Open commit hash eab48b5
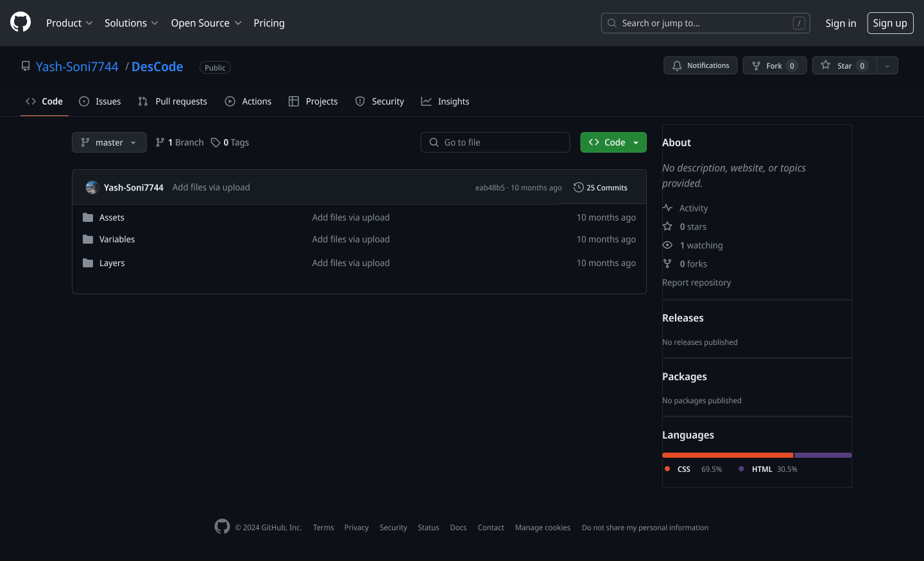 point(490,188)
